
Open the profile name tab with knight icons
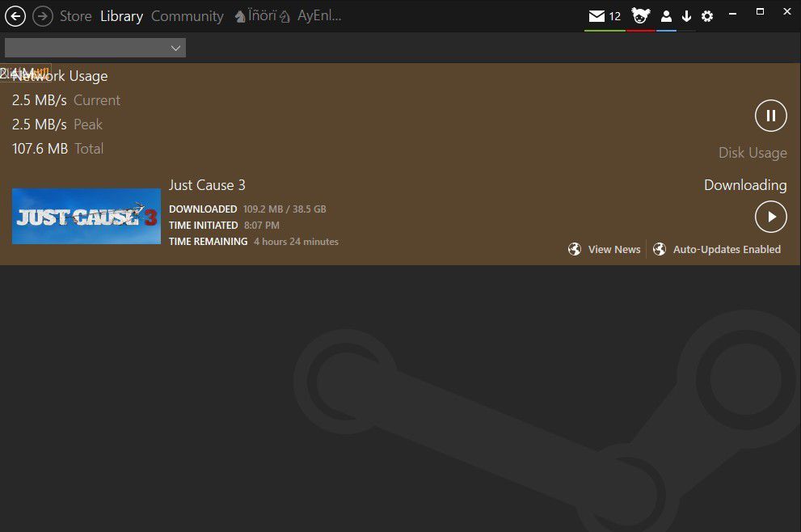263,16
